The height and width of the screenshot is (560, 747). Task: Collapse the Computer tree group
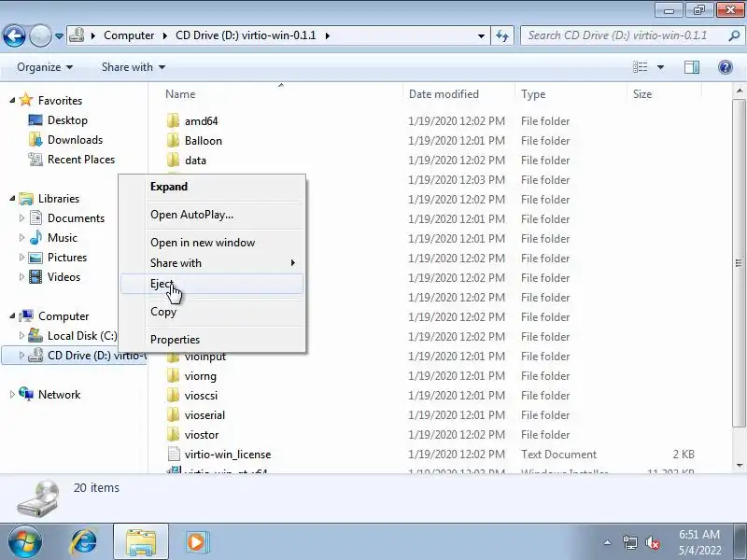[12, 315]
